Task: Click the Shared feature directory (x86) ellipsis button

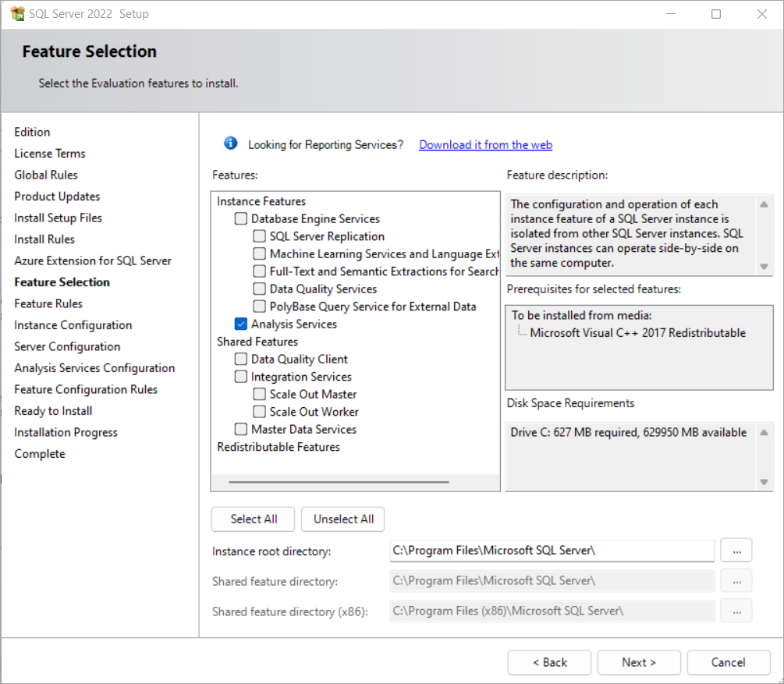Action: 736,611
